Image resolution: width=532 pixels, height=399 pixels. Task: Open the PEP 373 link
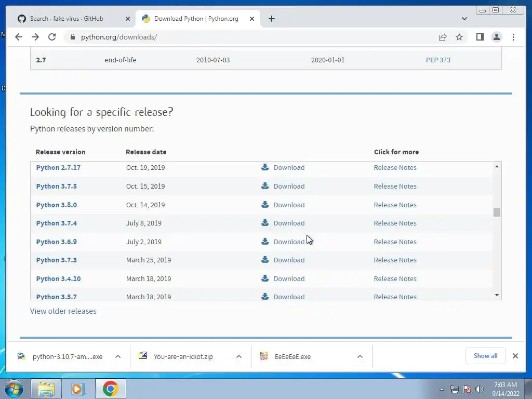click(438, 60)
